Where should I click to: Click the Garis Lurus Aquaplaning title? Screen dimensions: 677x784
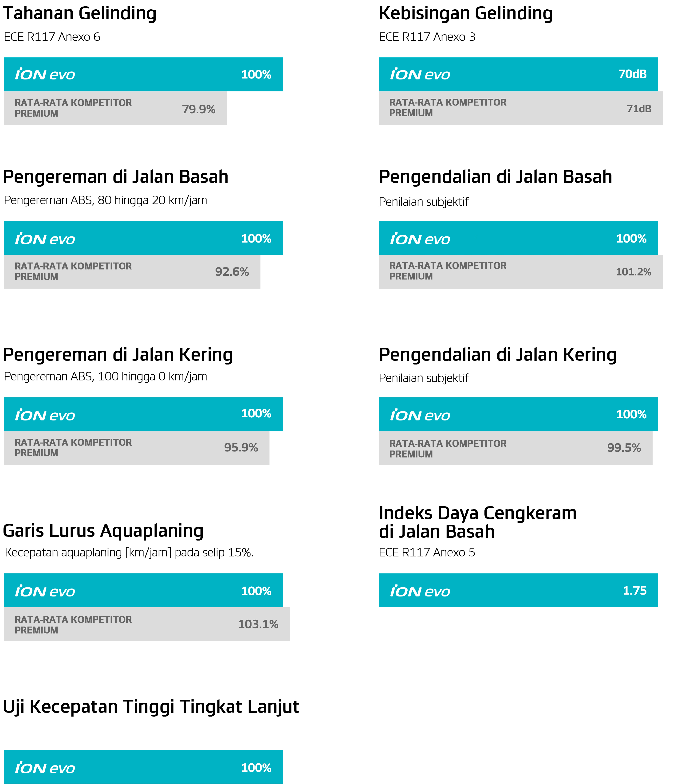(103, 530)
